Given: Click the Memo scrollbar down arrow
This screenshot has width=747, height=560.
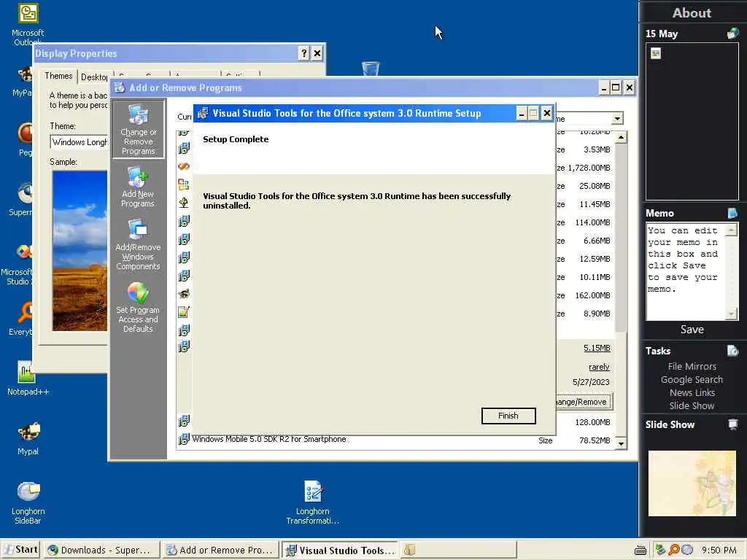Looking at the screenshot, I should pyautogui.click(x=731, y=314).
